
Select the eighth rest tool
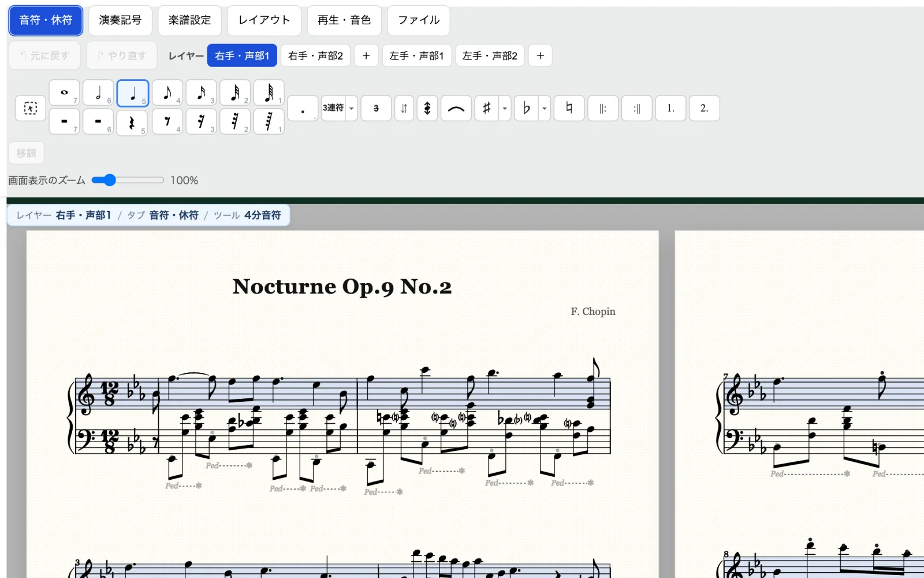tap(167, 122)
